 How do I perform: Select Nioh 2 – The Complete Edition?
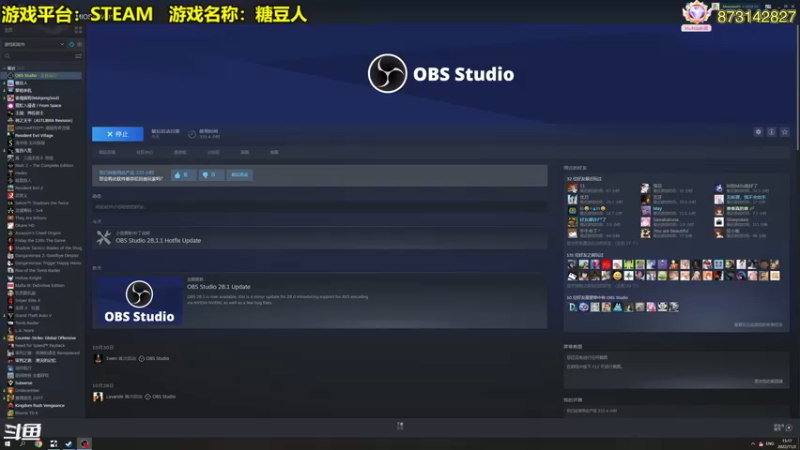click(x=44, y=166)
